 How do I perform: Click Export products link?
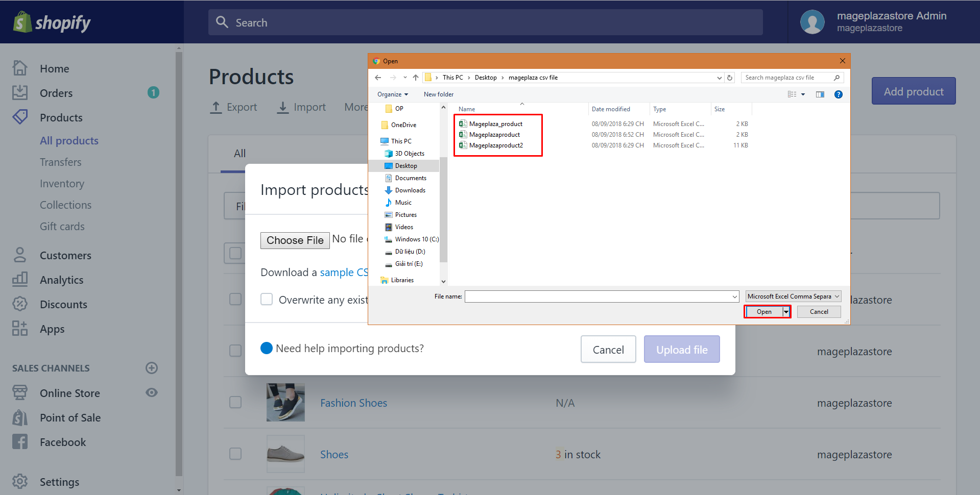[x=233, y=107]
